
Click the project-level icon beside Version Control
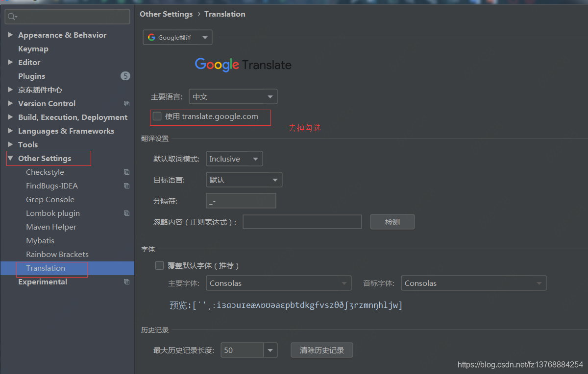[126, 104]
